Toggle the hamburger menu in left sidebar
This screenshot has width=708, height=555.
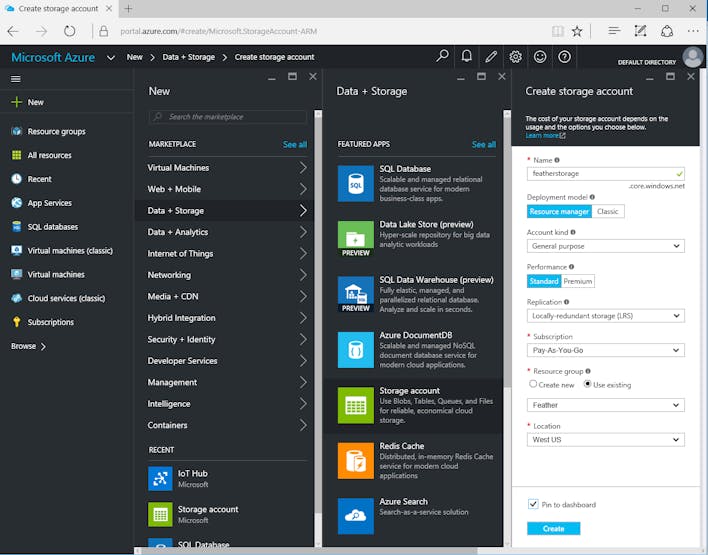(16, 79)
